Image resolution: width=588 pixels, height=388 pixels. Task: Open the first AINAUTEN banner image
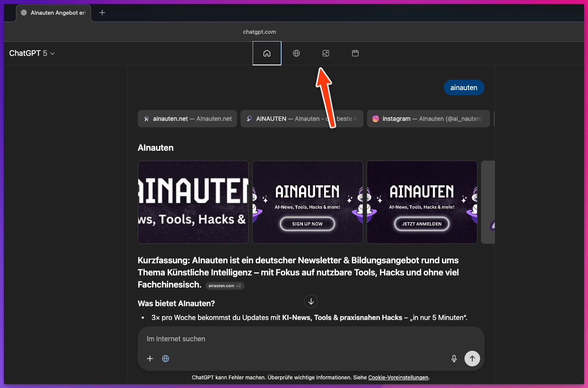pyautogui.click(x=193, y=202)
